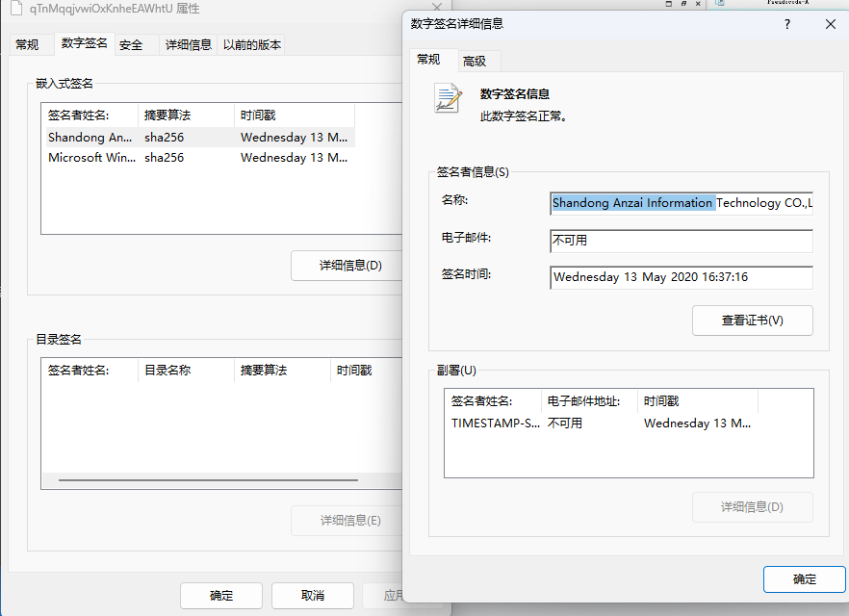849x616 pixels.
Task: Click 确定 in properties window
Action: pyautogui.click(x=221, y=596)
